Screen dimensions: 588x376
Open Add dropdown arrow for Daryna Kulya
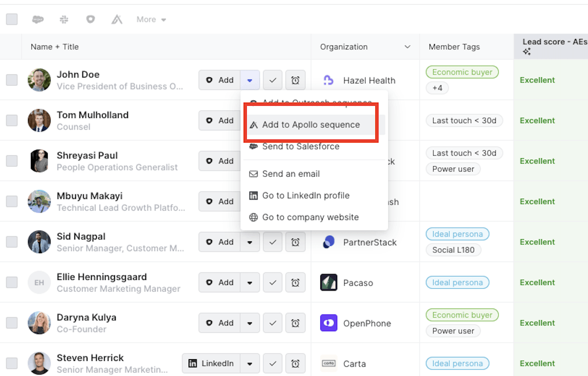point(250,323)
